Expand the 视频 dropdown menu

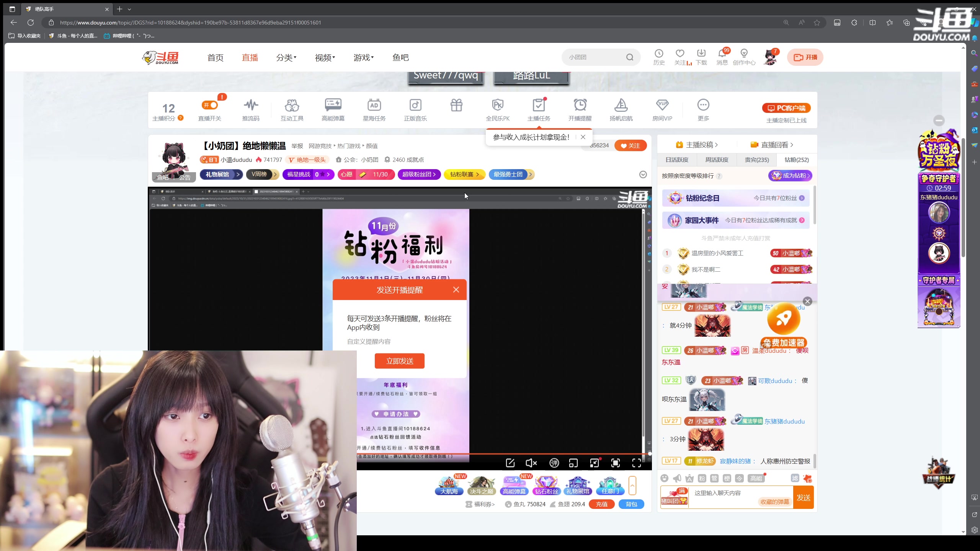(325, 57)
